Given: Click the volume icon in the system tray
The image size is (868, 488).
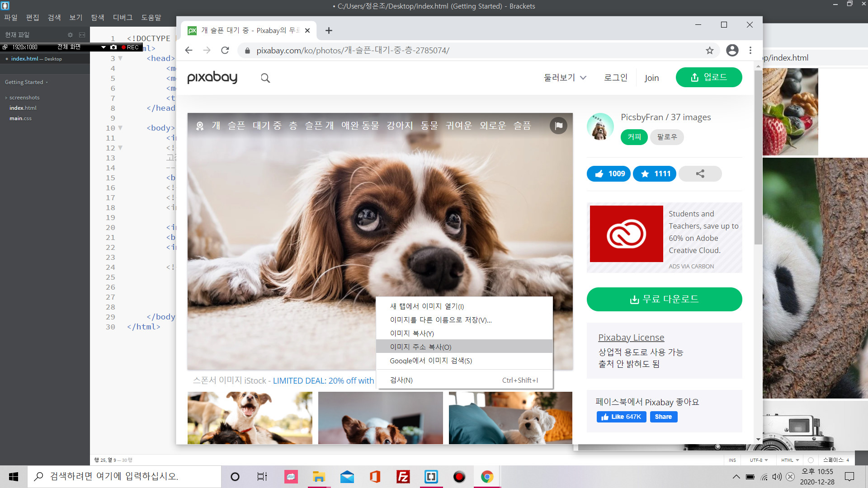Looking at the screenshot, I should point(777,477).
